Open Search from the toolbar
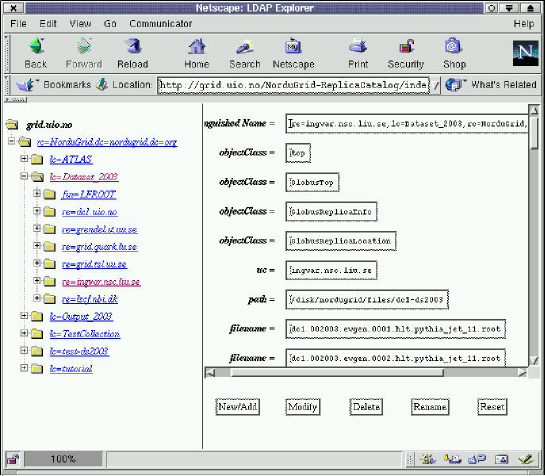 tap(245, 46)
